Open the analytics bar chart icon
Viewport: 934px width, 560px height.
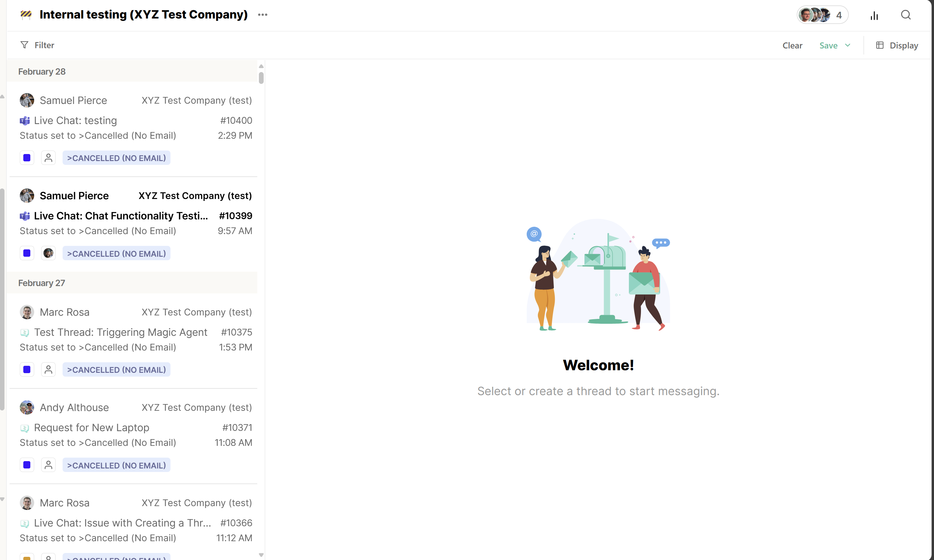coord(874,16)
